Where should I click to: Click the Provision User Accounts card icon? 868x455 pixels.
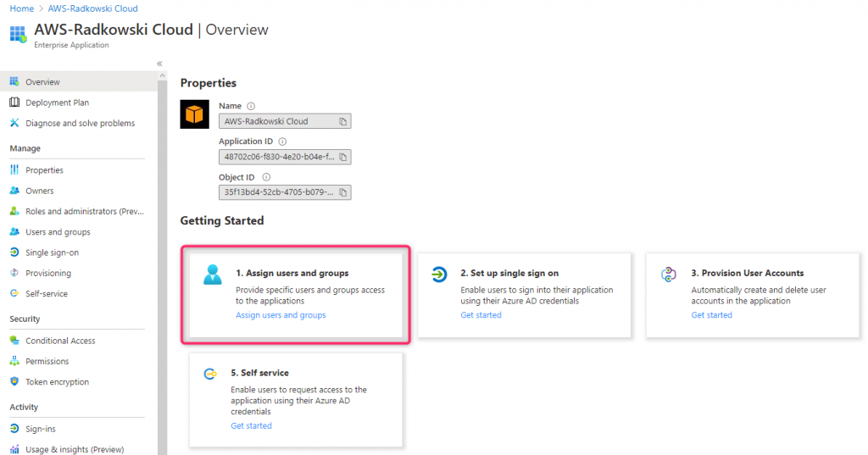tap(669, 274)
